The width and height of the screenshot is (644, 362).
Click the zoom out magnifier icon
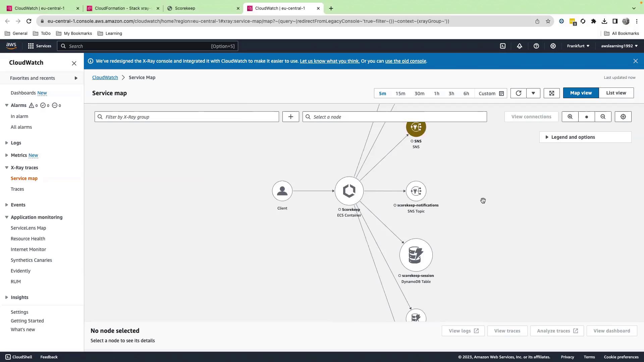(x=603, y=117)
